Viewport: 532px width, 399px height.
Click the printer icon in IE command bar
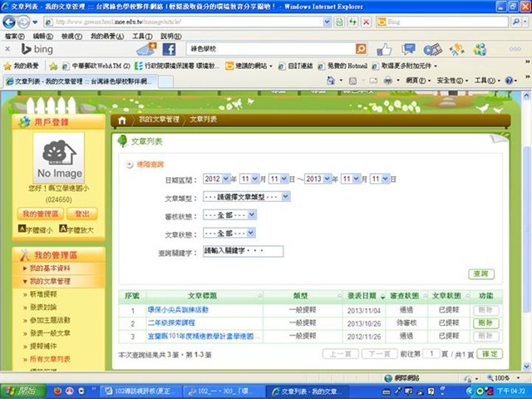[388, 81]
